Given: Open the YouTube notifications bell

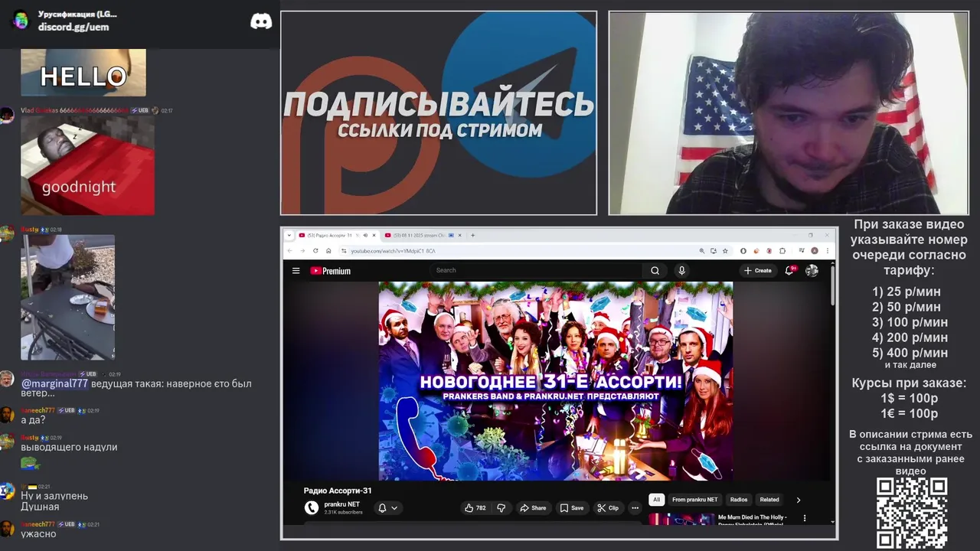Looking at the screenshot, I should (789, 270).
